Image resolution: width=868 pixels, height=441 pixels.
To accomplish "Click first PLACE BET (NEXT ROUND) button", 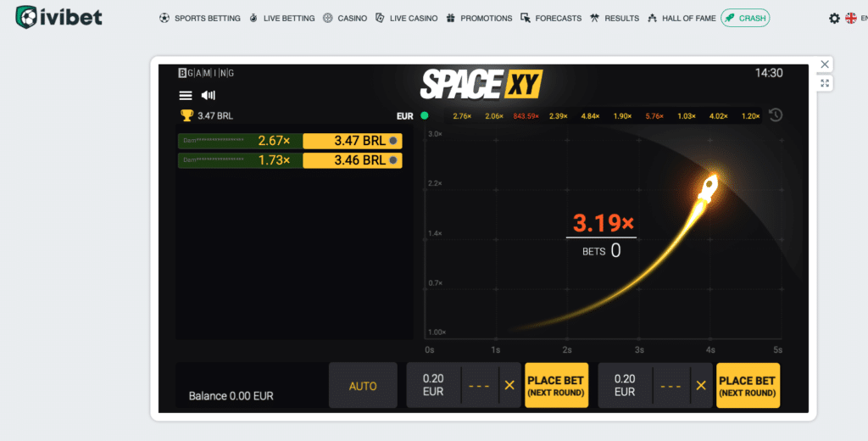I will click(x=556, y=386).
